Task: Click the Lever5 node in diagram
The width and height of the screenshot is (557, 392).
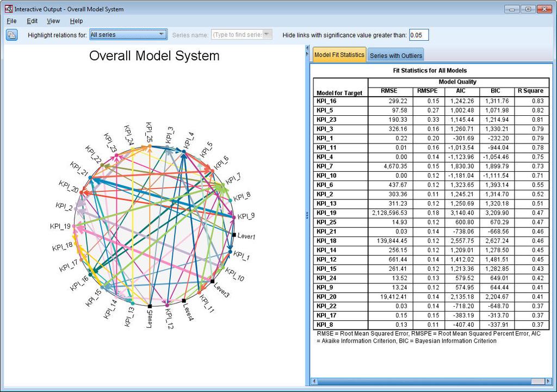Action: tap(150, 306)
